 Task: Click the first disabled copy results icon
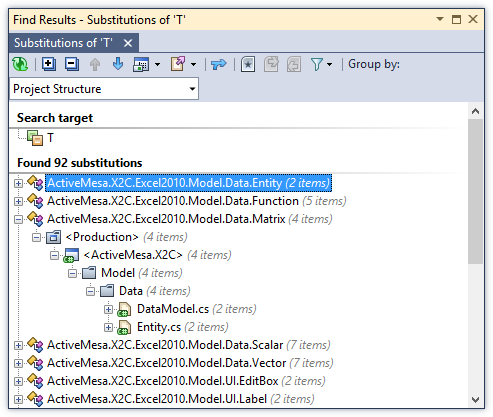[x=271, y=64]
